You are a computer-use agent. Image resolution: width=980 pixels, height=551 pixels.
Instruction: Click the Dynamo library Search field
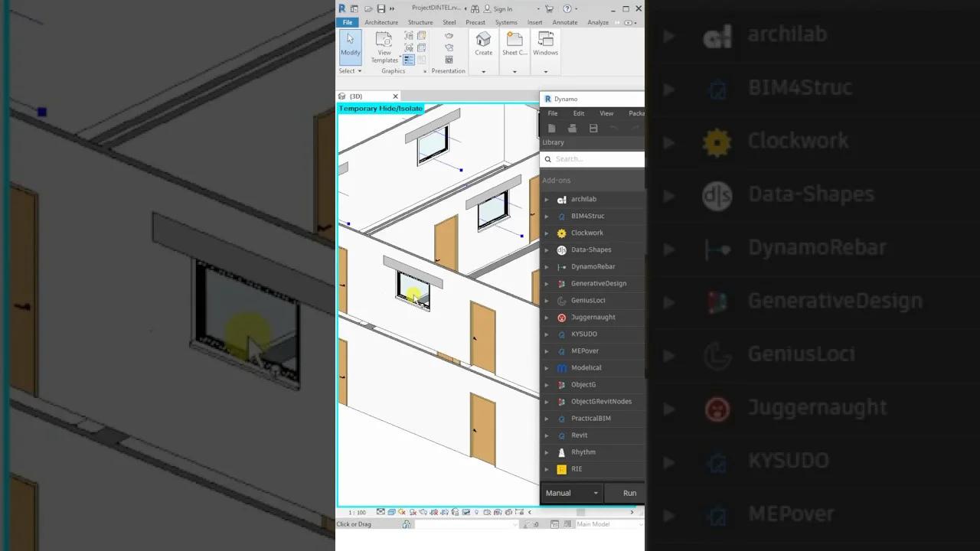pos(593,159)
